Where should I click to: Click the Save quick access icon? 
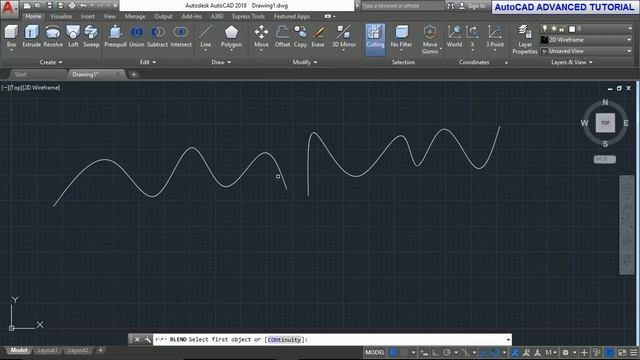point(49,6)
